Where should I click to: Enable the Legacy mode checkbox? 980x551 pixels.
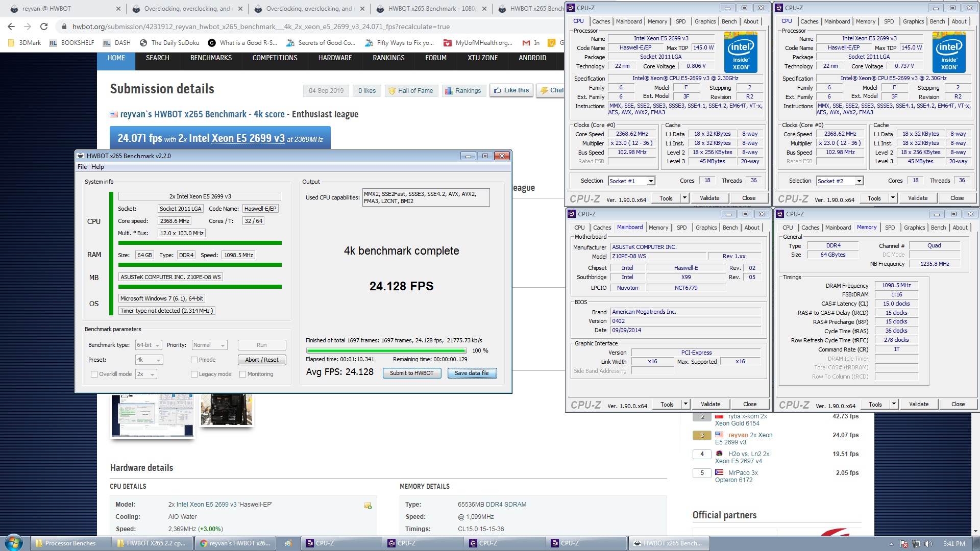tap(194, 374)
